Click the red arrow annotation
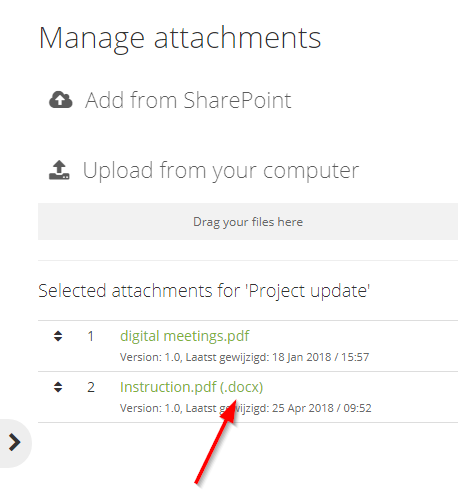 click(x=216, y=442)
